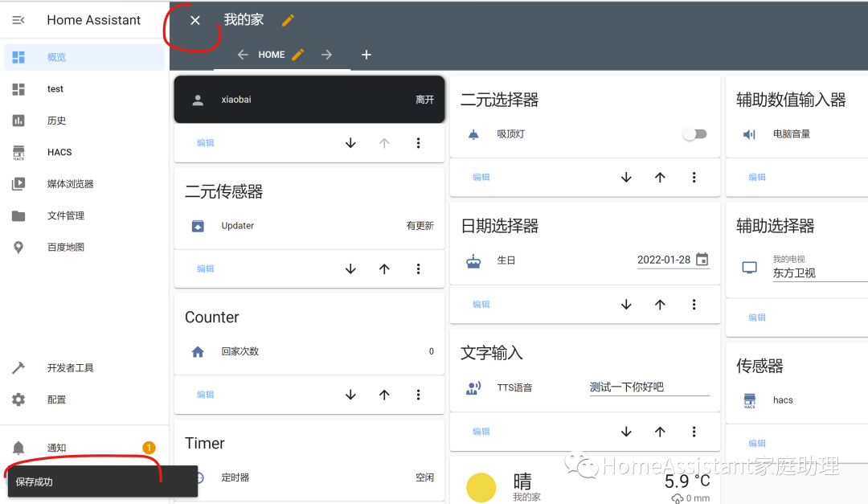Open more options menu on 二元选择器 card
Screen dimensions: 868x504
694,178
